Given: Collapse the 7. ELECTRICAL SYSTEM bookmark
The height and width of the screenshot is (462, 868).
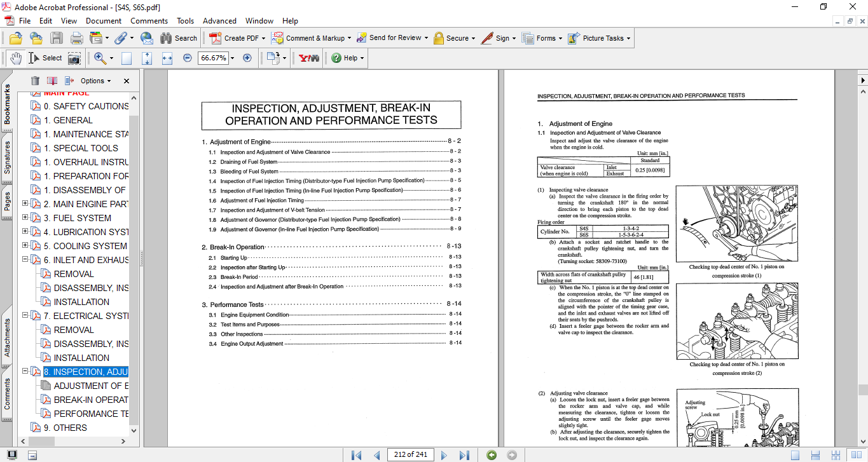Looking at the screenshot, I should pos(25,316).
